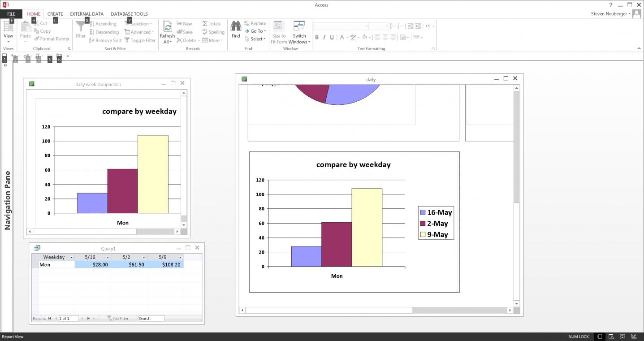The width and height of the screenshot is (644, 341).
Task: Open the Select dropdown in Find group
Action: 255,39
